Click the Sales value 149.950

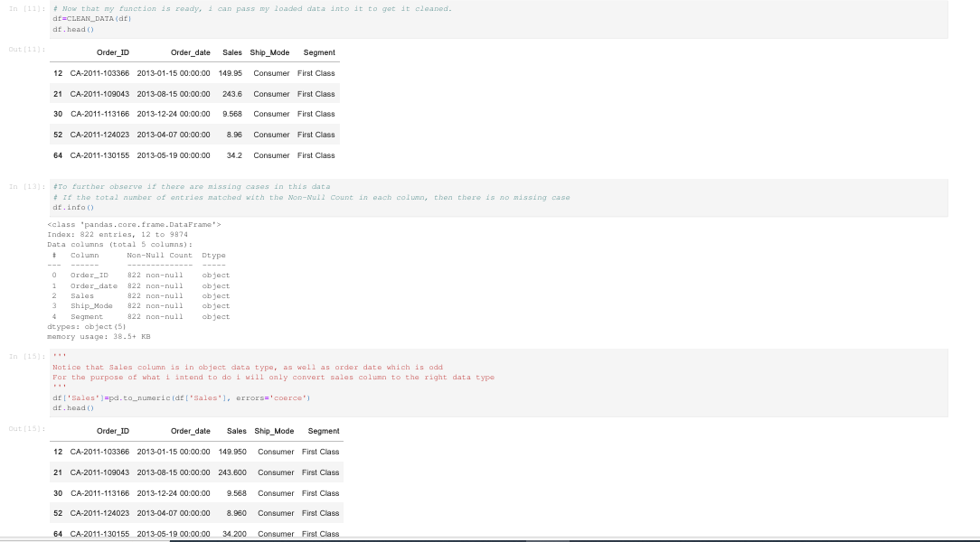[232, 452]
